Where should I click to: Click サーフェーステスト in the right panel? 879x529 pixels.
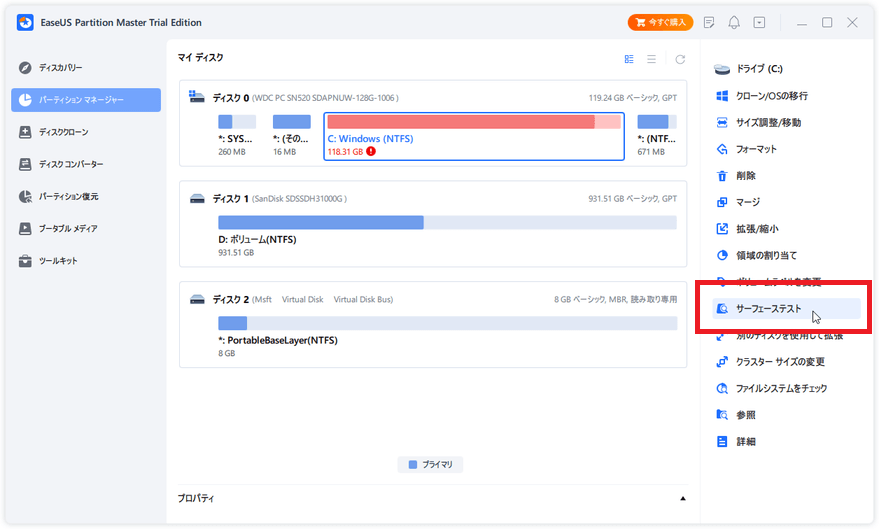pyautogui.click(x=768, y=309)
